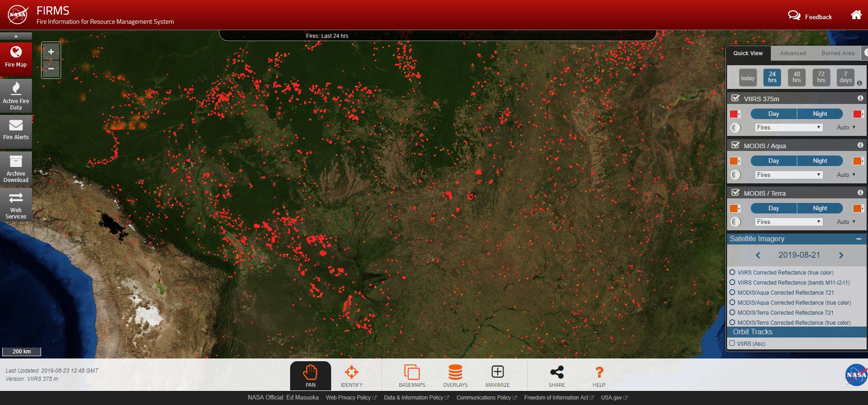Viewport: 868px width, 405px height.
Task: Uncheck the VIIRS 375m layer checkbox
Action: pyautogui.click(x=735, y=98)
